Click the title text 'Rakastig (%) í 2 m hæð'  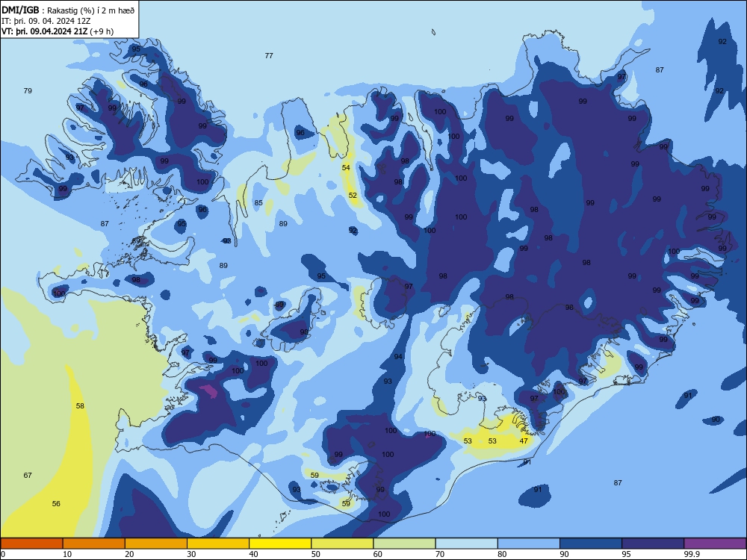point(91,10)
